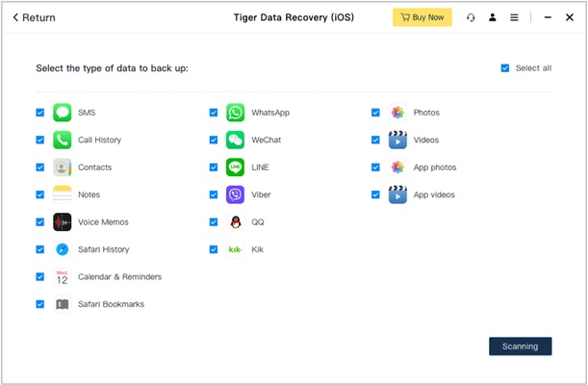The height and width of the screenshot is (385, 588).
Task: Click the SMS messages icon
Action: (x=62, y=113)
